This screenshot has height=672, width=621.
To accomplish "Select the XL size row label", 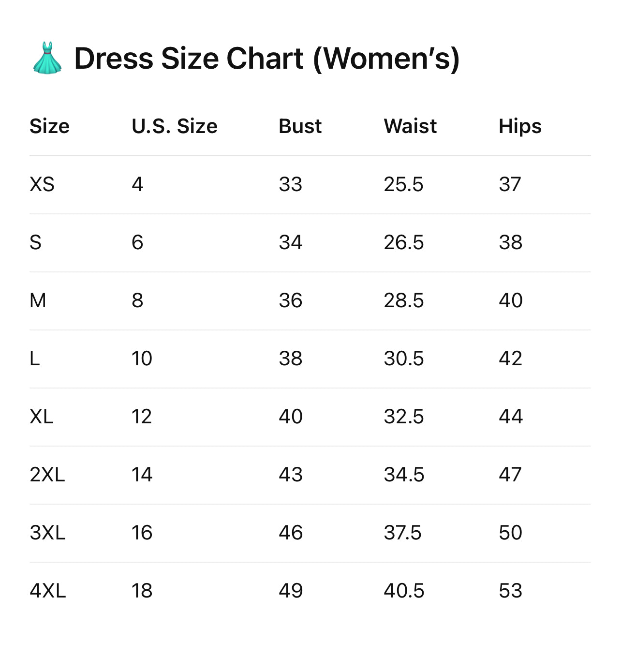I will pyautogui.click(x=42, y=417).
